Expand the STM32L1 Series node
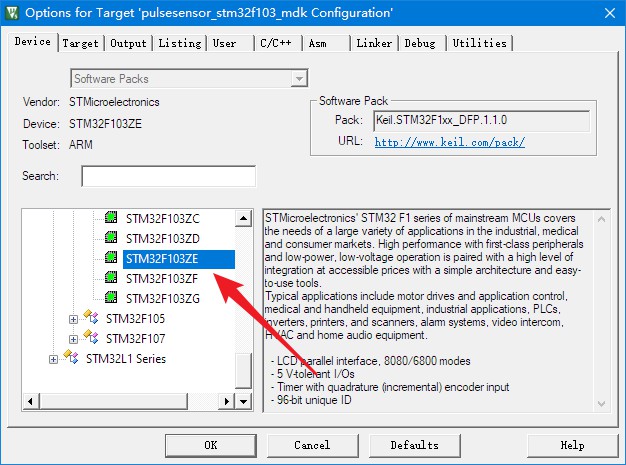 tap(53, 359)
